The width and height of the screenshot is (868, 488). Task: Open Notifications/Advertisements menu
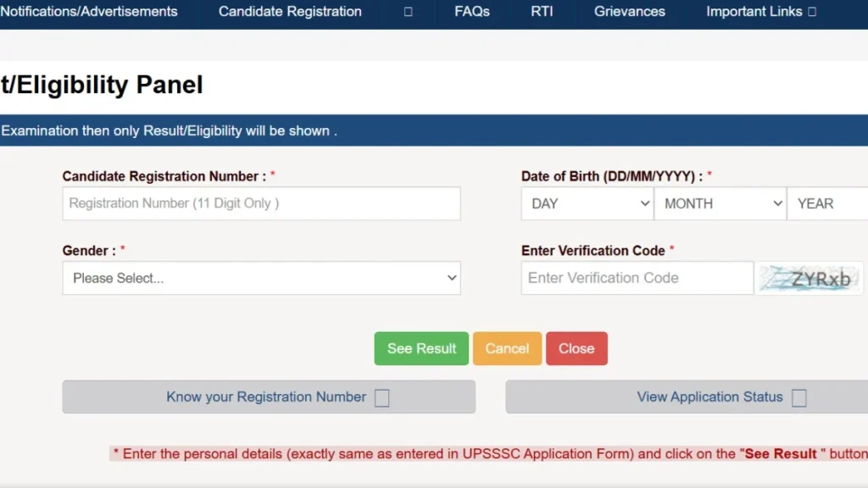88,12
